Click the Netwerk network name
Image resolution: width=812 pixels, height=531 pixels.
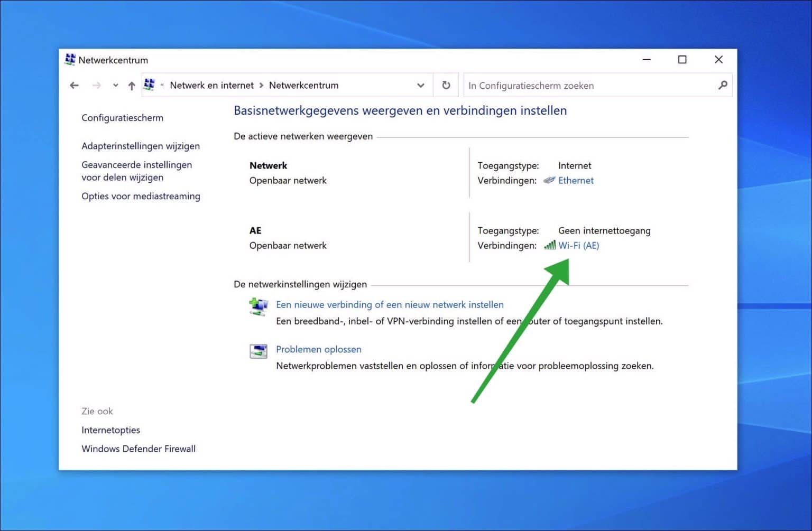(268, 166)
